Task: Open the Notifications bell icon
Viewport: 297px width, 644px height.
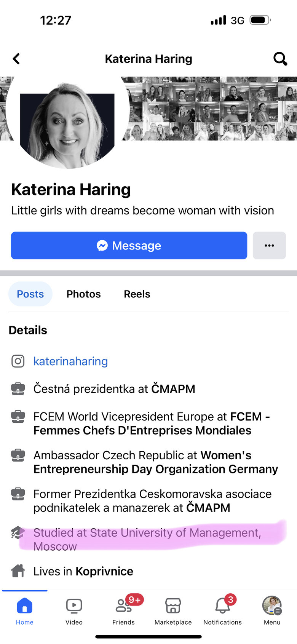Action: [x=223, y=611]
